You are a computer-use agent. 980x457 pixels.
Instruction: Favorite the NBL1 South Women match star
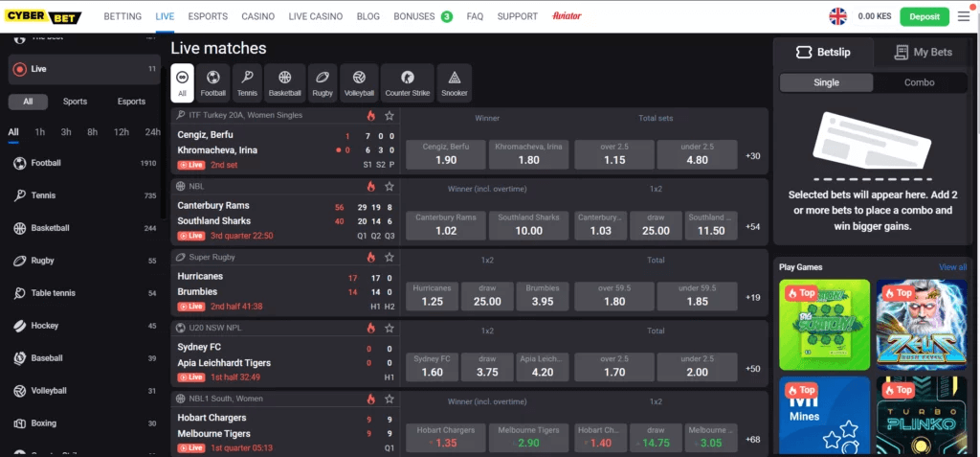coord(390,399)
